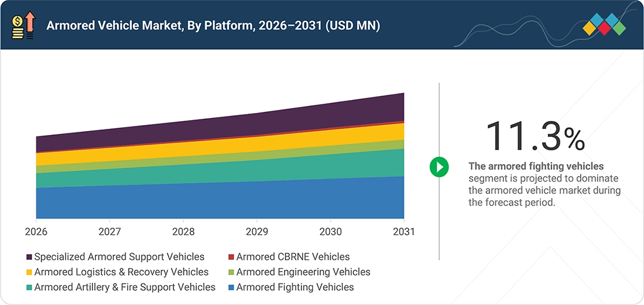
Task: Click the bold text 'The armored fighting vehicles'
Action: (536, 166)
